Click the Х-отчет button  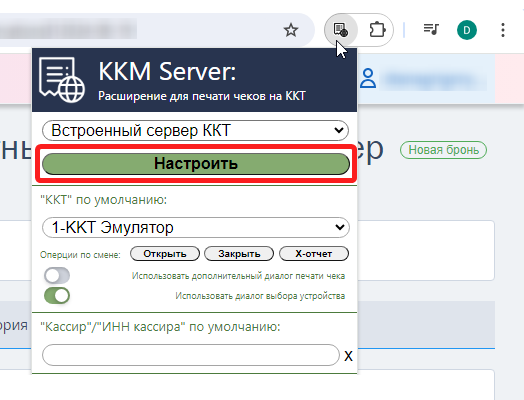pos(314,254)
